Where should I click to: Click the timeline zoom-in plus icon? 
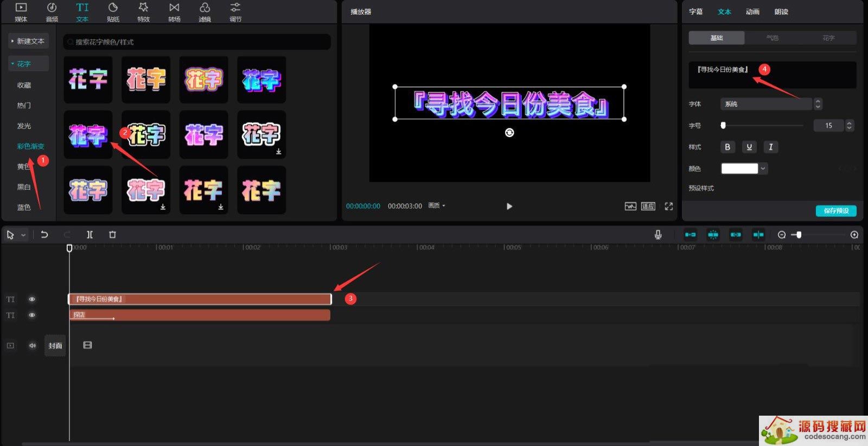tap(854, 235)
